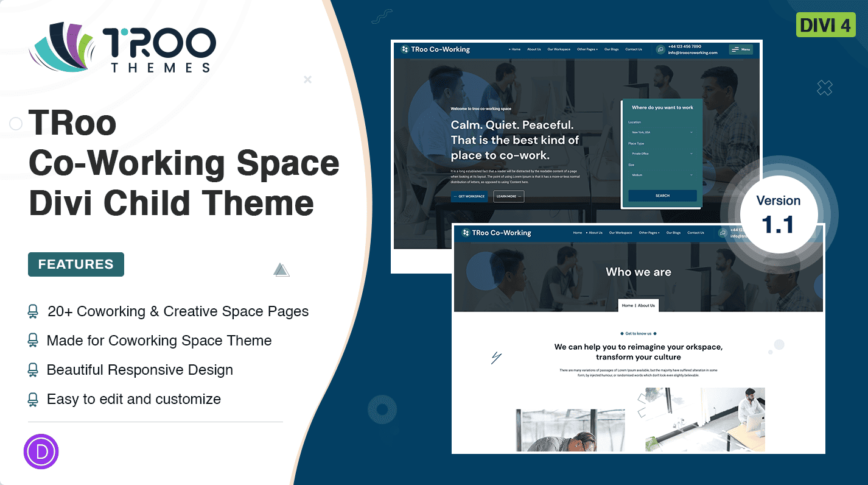Image resolution: width=868 pixels, height=485 pixels.
Task: Open the Location dropdown showing New York, USA
Action: [x=662, y=132]
